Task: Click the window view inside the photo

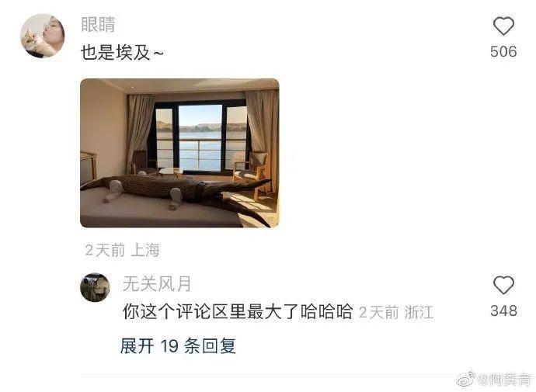Action: point(201,137)
